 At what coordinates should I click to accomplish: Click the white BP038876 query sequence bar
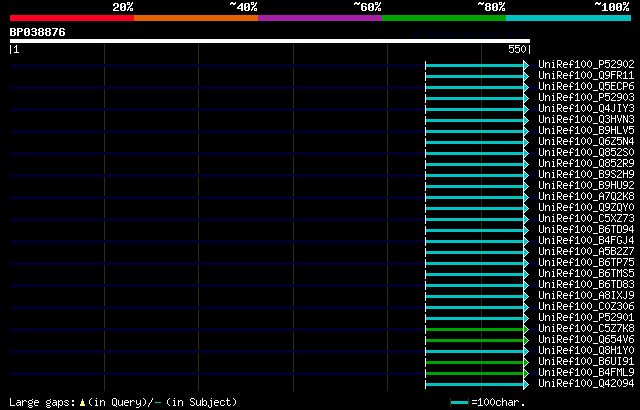click(270, 41)
